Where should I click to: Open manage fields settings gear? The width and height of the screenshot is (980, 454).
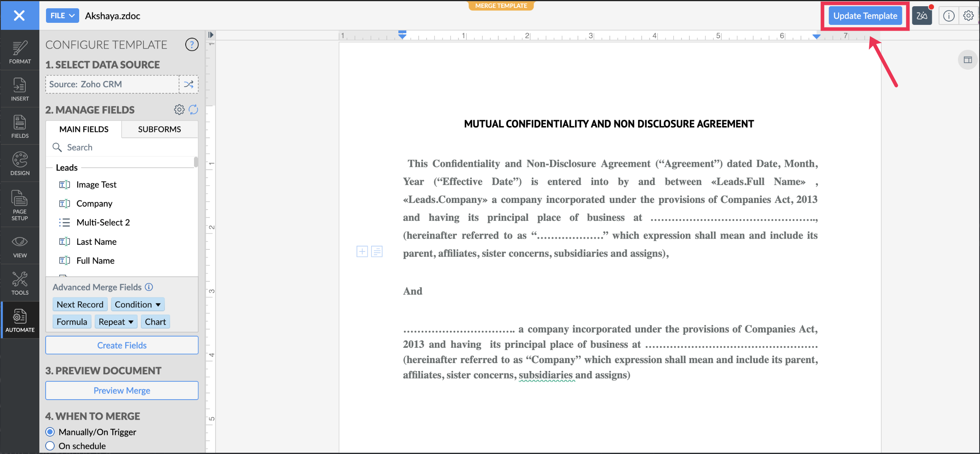[179, 110]
